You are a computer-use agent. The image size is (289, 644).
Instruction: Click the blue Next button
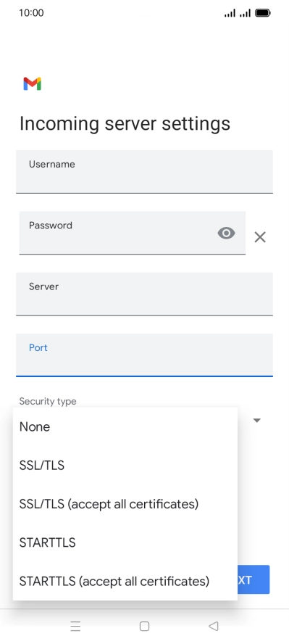pos(254,579)
